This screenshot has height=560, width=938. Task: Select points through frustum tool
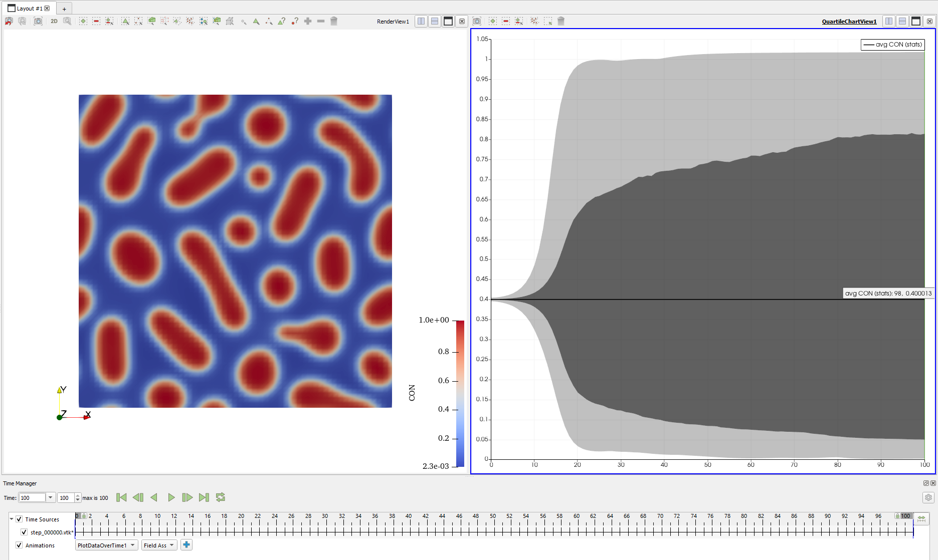click(x=164, y=21)
